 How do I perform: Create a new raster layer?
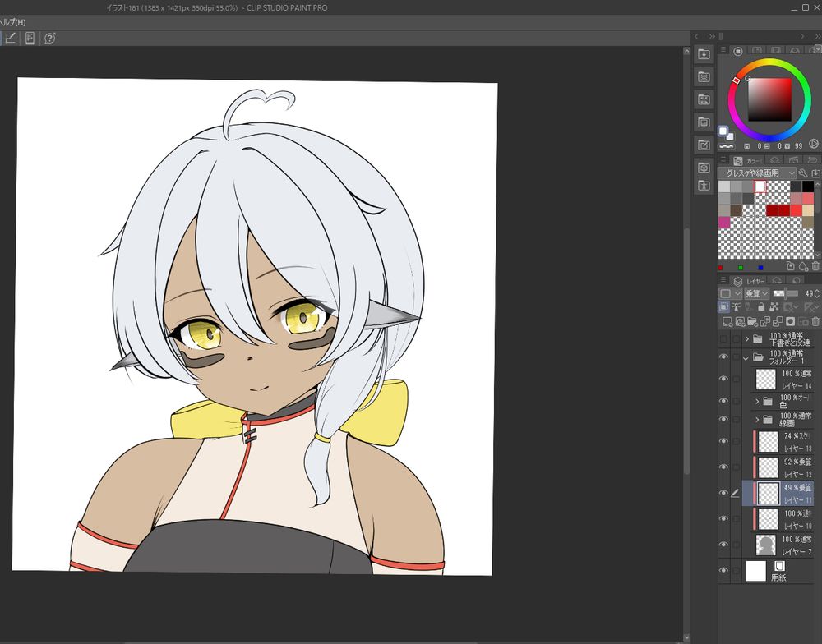click(x=727, y=321)
